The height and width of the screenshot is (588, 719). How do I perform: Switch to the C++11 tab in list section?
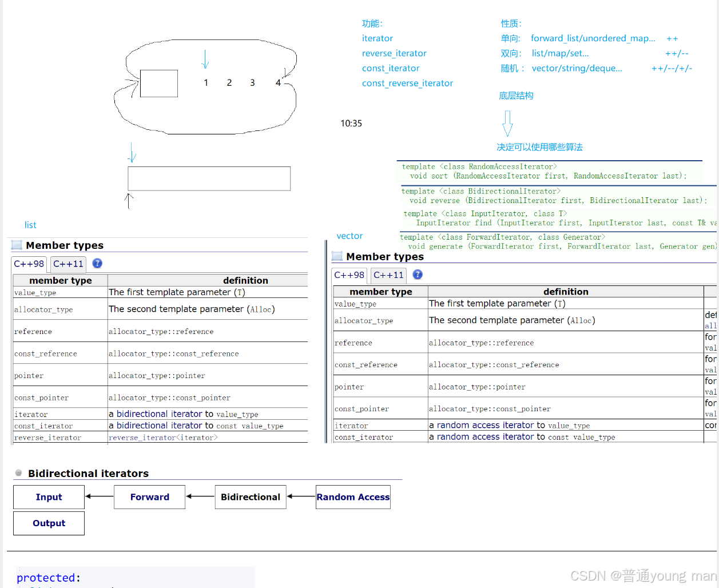coord(68,264)
